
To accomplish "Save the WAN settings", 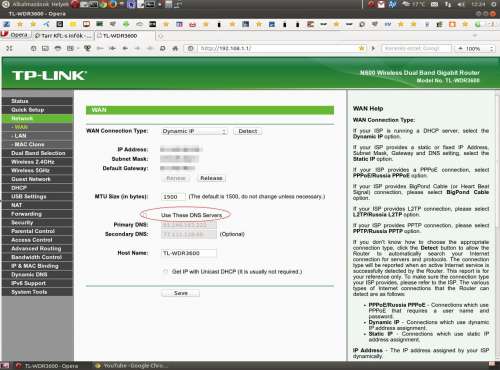I will 180,293.
